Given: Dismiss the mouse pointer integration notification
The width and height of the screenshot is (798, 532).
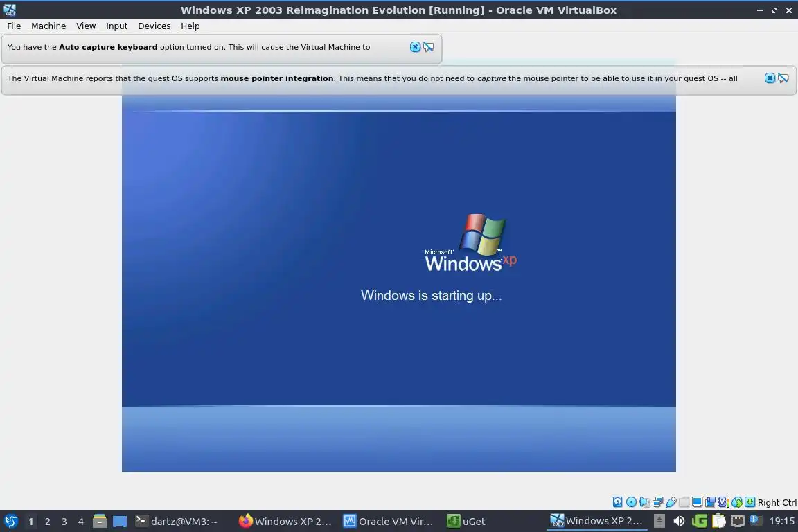Looking at the screenshot, I should click(x=770, y=78).
